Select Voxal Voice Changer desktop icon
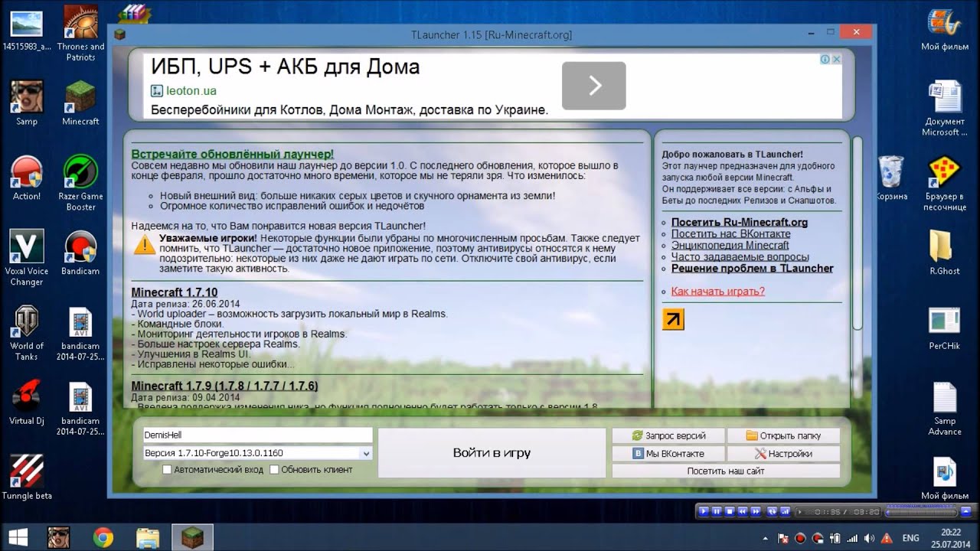The image size is (980, 551). click(x=26, y=258)
